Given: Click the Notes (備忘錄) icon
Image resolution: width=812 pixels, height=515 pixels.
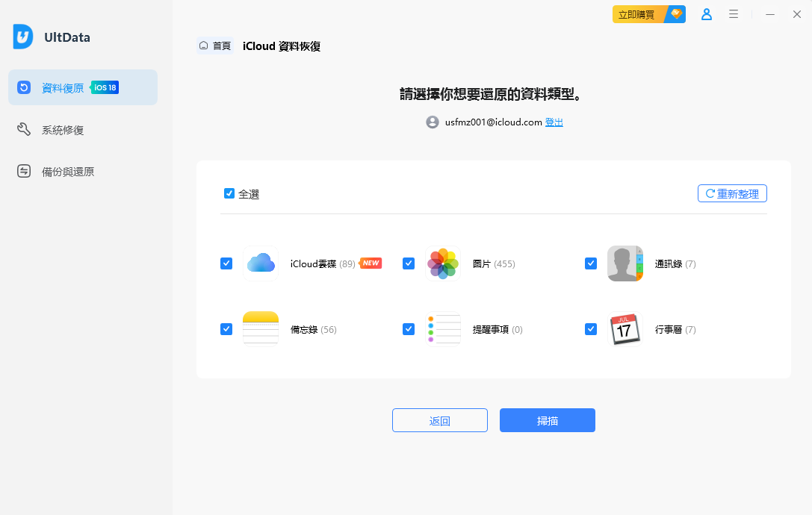Looking at the screenshot, I should tap(260, 329).
